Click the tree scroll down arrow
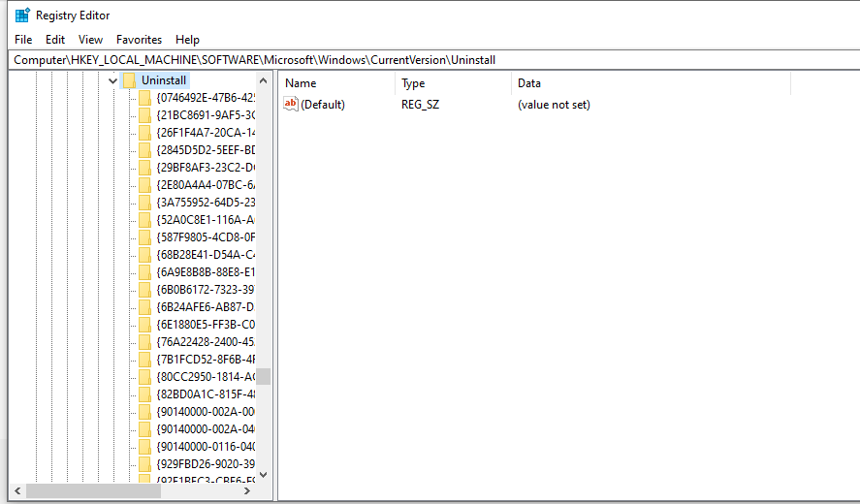 coord(264,475)
